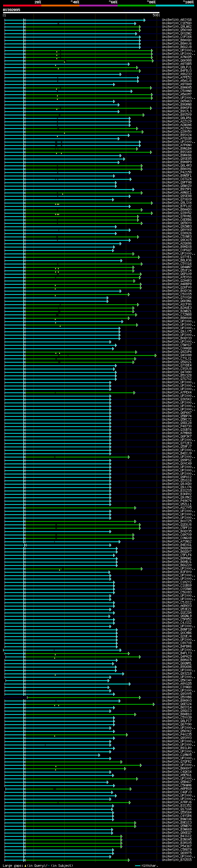Open hit UniRef100_C1E5Q0

pyautogui.click(x=177, y=23)
